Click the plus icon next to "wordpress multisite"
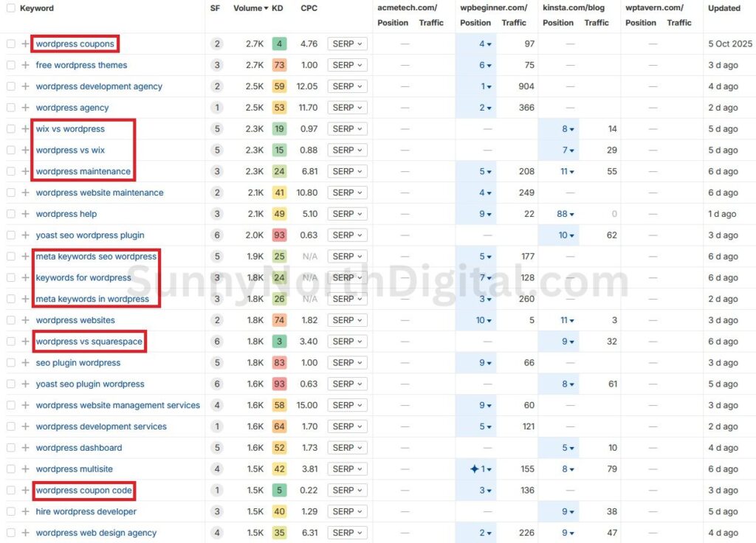 click(25, 469)
